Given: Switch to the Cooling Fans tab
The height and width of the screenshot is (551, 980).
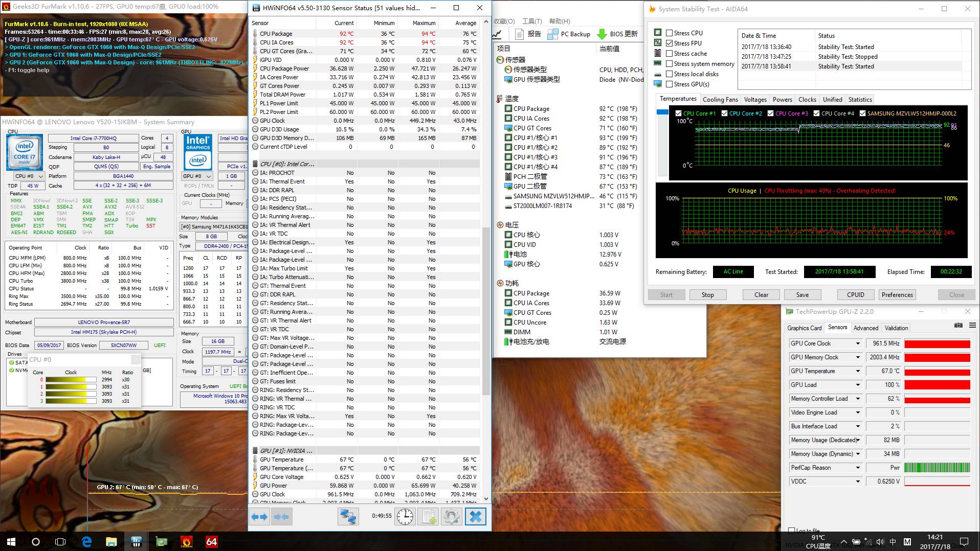Looking at the screenshot, I should (x=720, y=100).
